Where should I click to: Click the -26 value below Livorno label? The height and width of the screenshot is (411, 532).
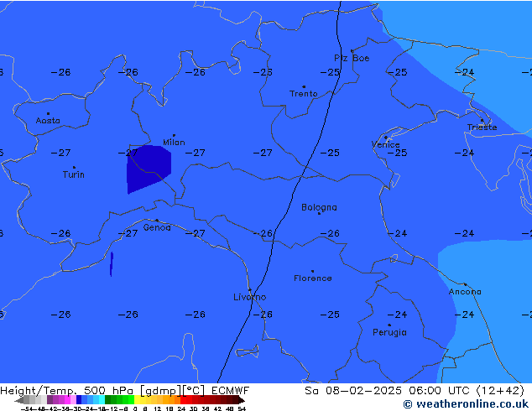(263, 315)
